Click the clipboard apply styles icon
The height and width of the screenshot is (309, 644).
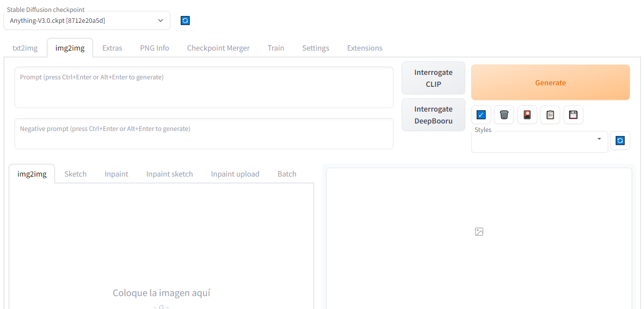click(550, 115)
